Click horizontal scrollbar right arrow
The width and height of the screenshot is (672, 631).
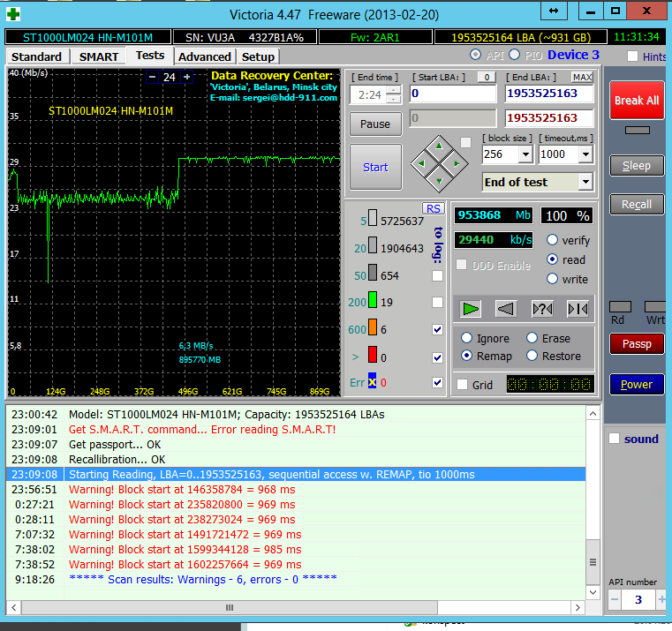point(578,607)
